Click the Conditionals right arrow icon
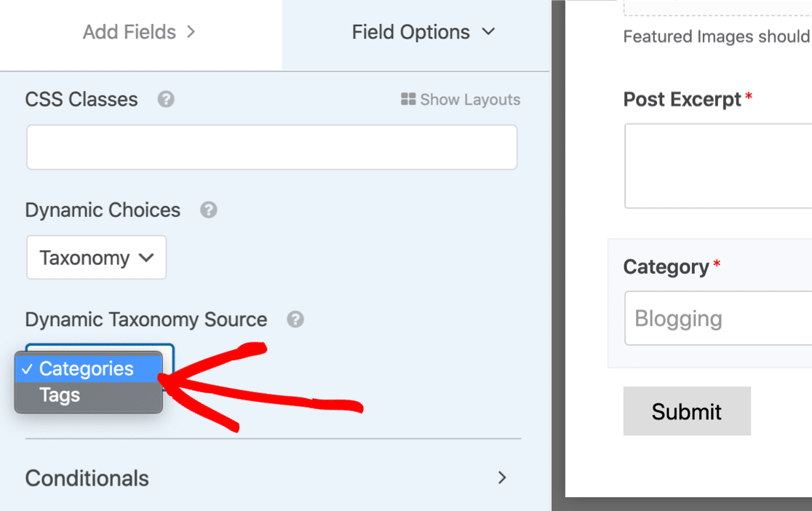The width and height of the screenshot is (812, 511). point(502,478)
